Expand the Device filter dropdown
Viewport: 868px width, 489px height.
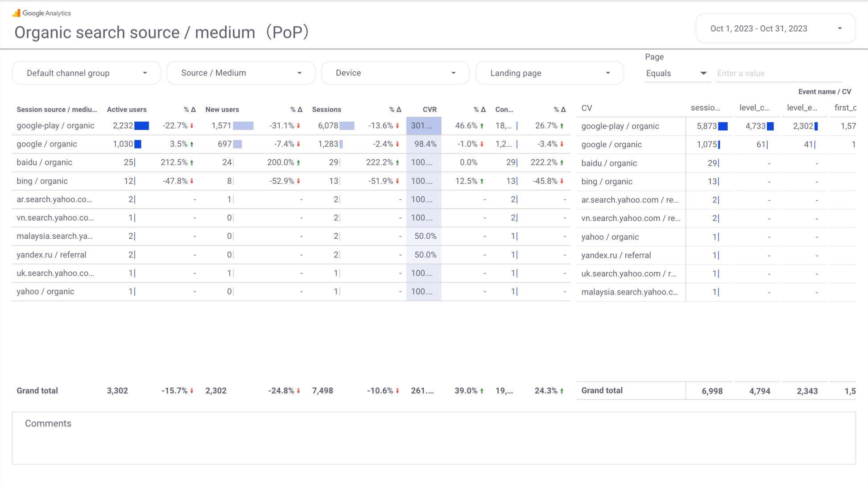click(395, 73)
